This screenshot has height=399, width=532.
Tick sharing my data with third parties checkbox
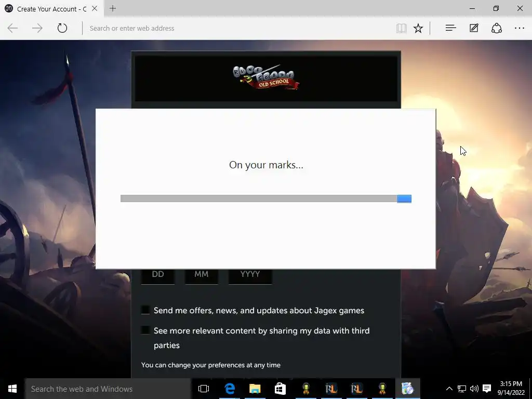coord(145,330)
